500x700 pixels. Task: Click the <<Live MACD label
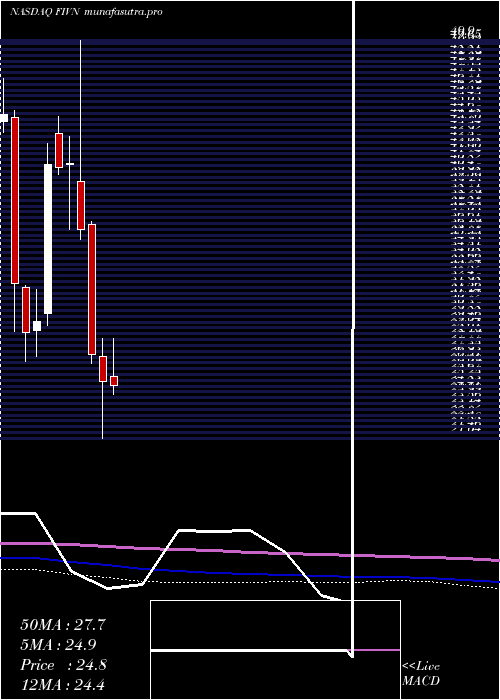coord(421,674)
